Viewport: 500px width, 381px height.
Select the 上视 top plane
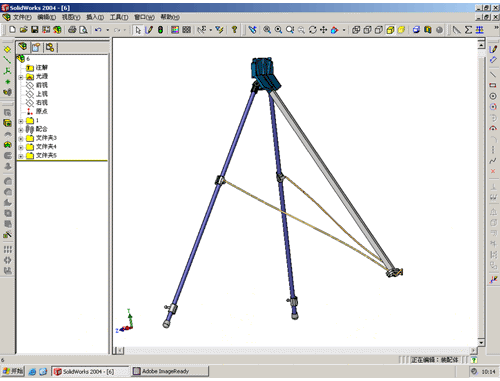(x=42, y=94)
